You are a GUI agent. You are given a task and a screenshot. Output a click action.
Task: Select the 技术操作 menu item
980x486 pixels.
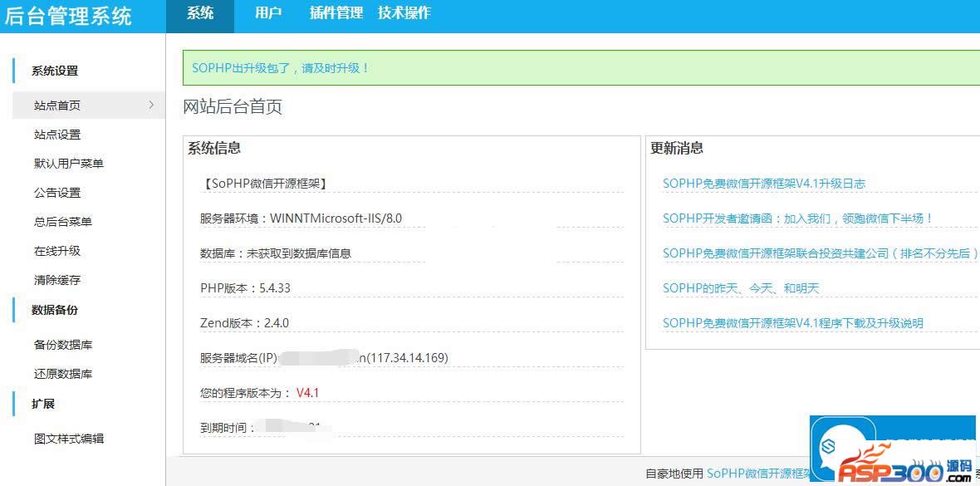pyautogui.click(x=404, y=13)
